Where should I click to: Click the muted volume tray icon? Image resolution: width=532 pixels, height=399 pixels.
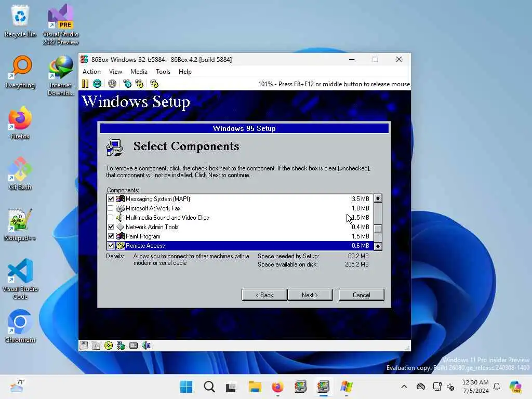(x=450, y=387)
